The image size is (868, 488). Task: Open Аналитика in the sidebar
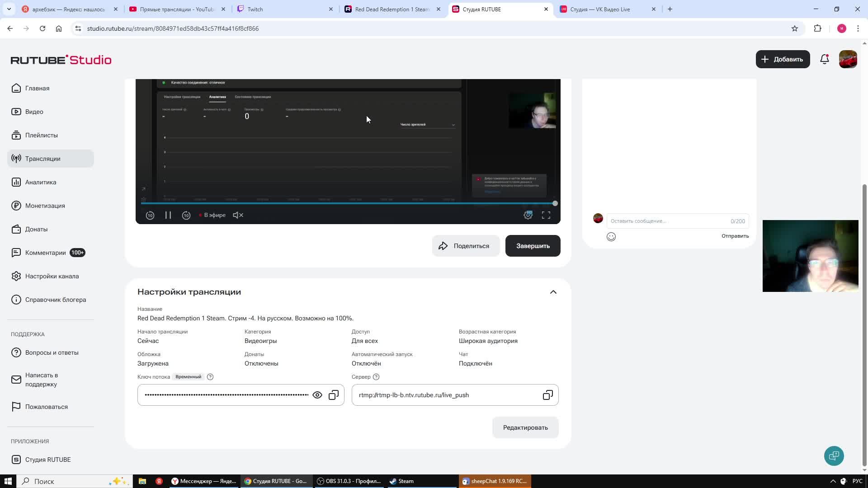41,182
